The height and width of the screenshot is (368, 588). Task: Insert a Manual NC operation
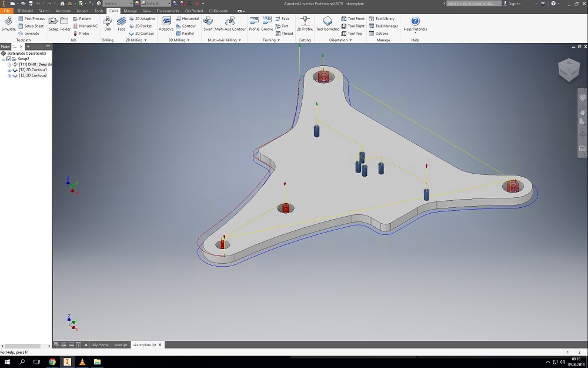(x=85, y=26)
